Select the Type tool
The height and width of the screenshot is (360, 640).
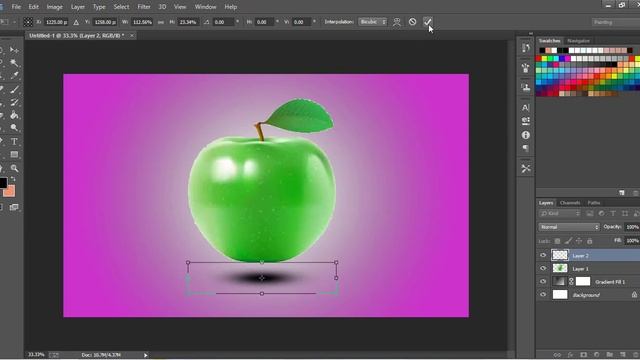click(x=14, y=142)
